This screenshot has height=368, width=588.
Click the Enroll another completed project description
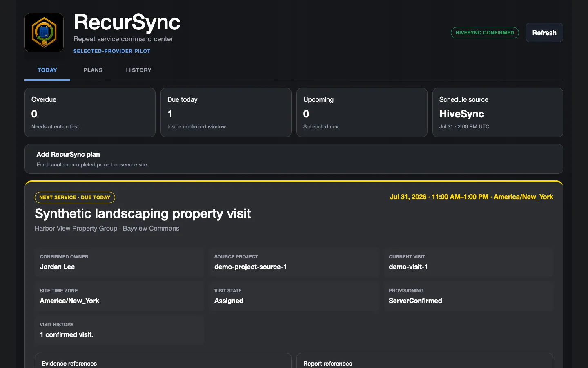(x=92, y=165)
